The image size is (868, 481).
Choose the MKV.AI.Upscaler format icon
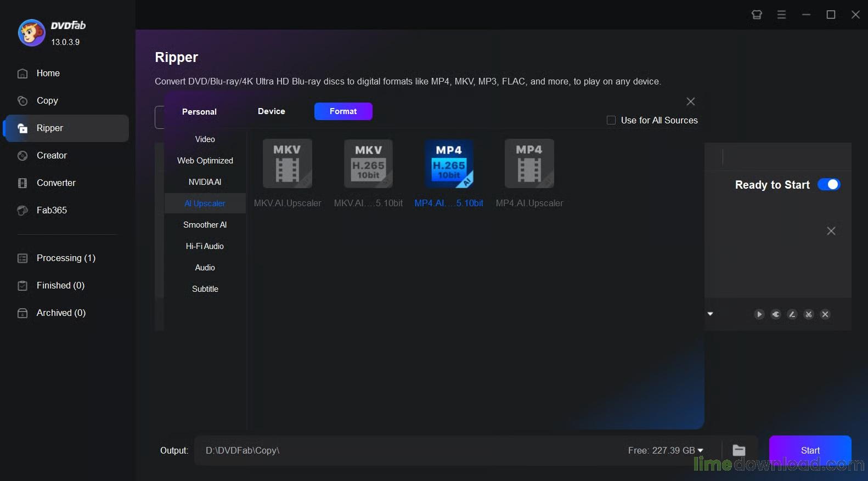tap(288, 163)
